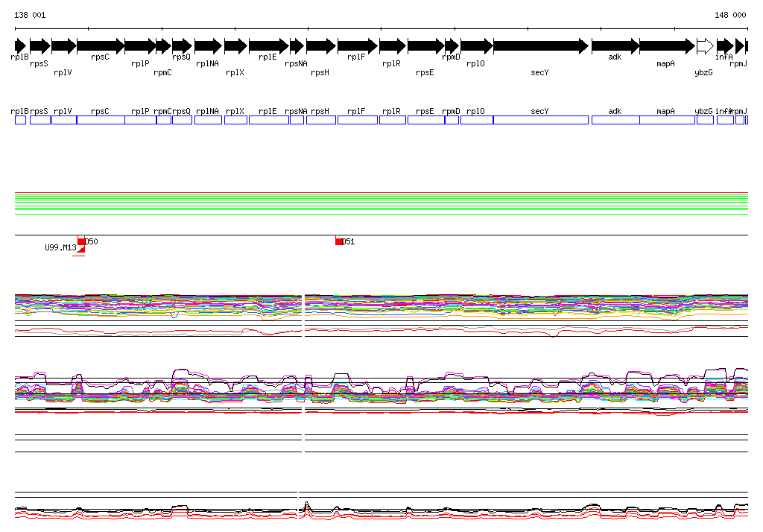Select the blue rpsS annotation box

coord(40,120)
